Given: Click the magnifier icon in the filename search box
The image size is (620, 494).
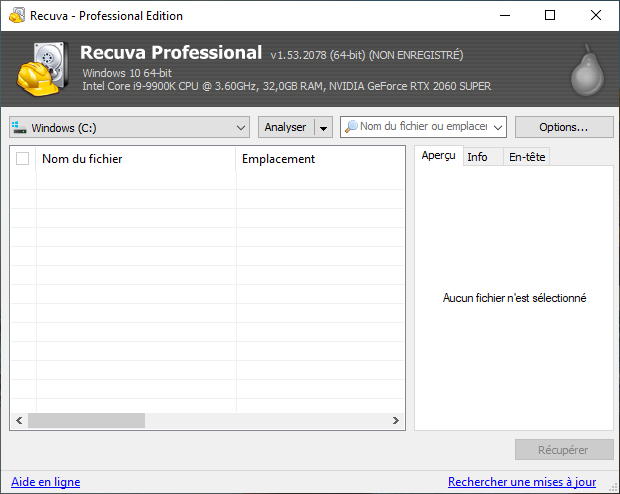Looking at the screenshot, I should (351, 127).
